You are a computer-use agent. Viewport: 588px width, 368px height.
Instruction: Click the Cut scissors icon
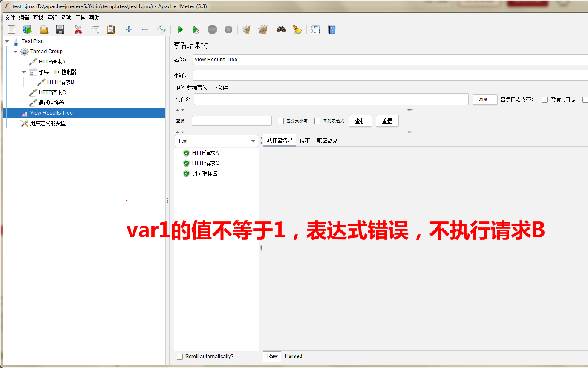click(78, 29)
